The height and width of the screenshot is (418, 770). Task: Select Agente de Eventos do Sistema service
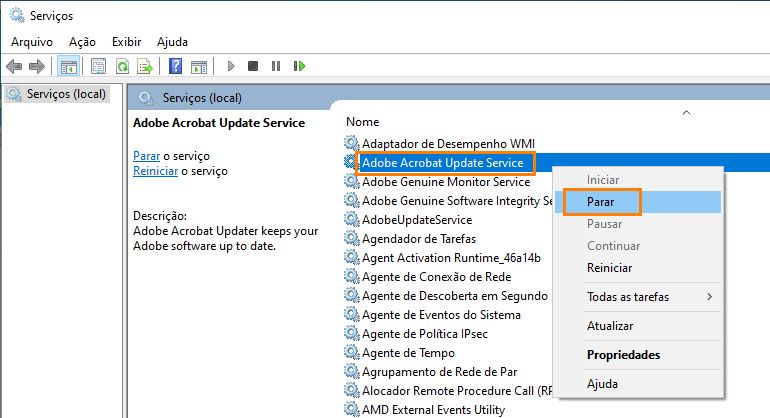pyautogui.click(x=441, y=315)
